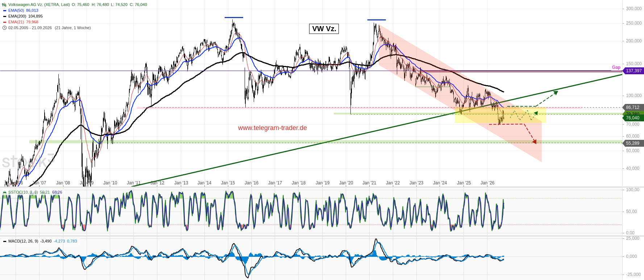
Task: Click the purple 137,397 price label
Action: [633, 71]
